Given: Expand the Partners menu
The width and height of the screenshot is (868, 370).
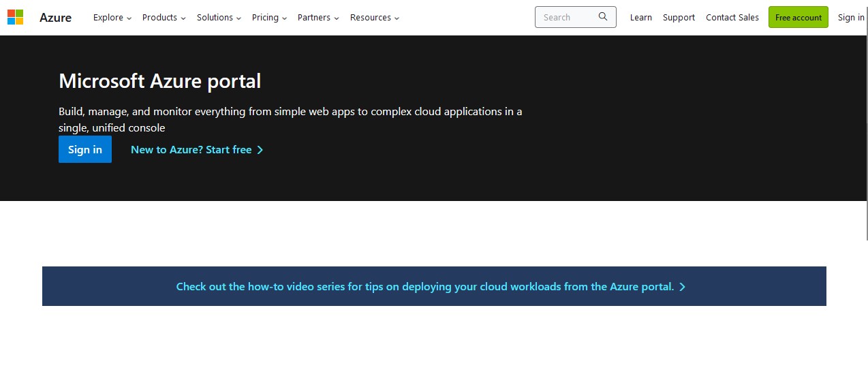Looking at the screenshot, I should coord(318,18).
